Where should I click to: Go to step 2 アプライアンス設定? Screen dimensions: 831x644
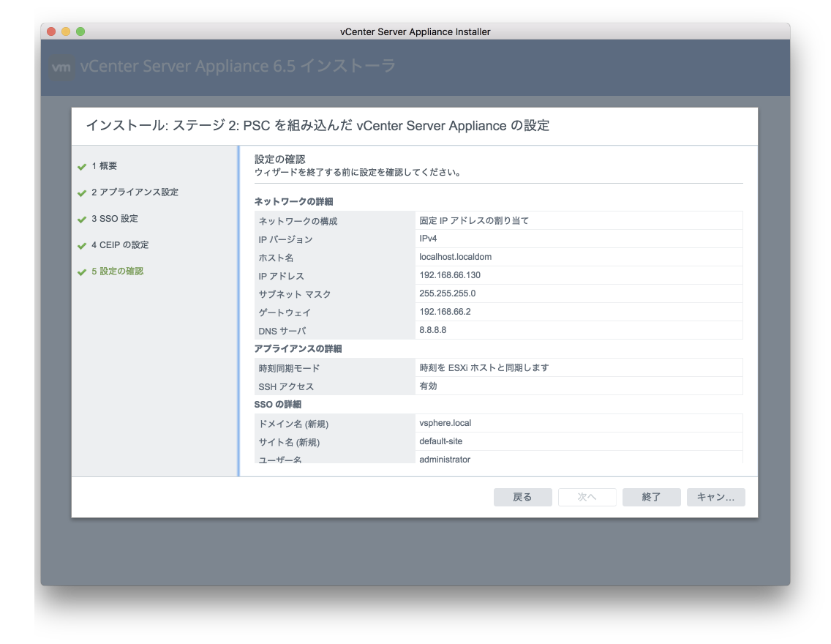[135, 192]
